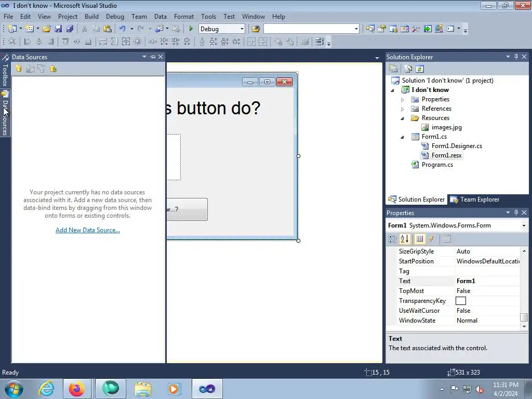Click the Add New Item toolbar icon
532x399 pixels.
tap(30, 29)
